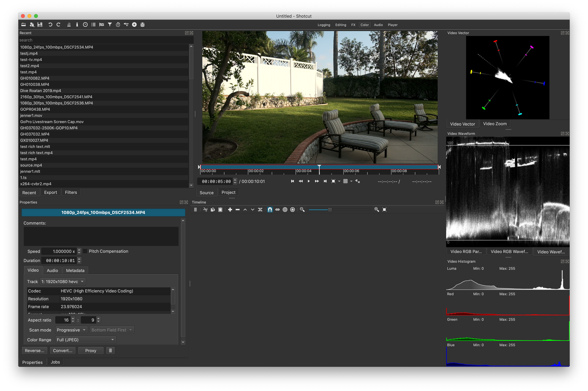Viewport: 588px width, 391px height.
Task: Enable Pitch Compensation checkbox
Action: [85, 251]
